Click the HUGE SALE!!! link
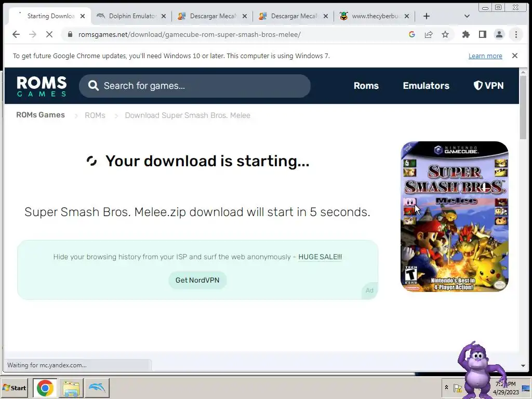Viewport: 532px width, 399px height. [x=320, y=257]
